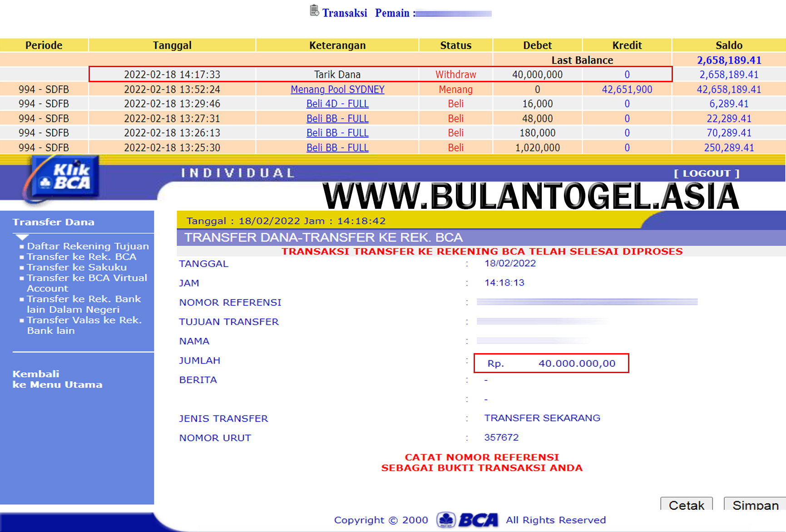The width and height of the screenshot is (786, 532).
Task: Open Daftar Rekening Tujuan
Action: coord(88,246)
